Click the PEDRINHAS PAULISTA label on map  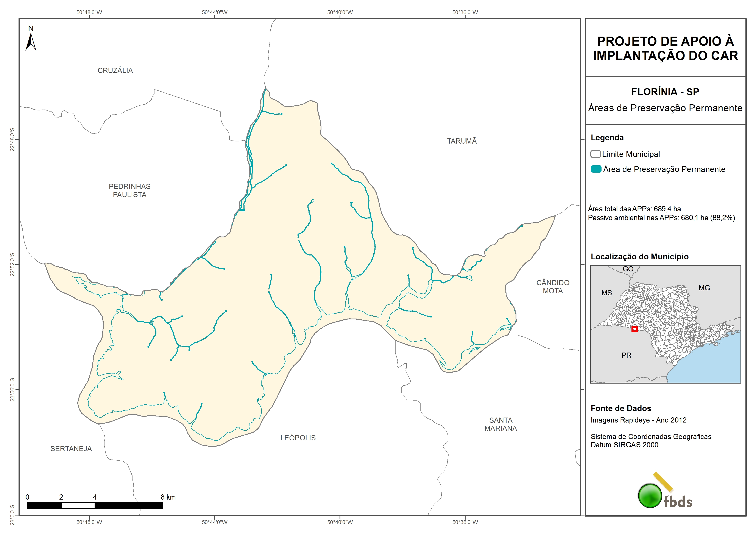[129, 190]
